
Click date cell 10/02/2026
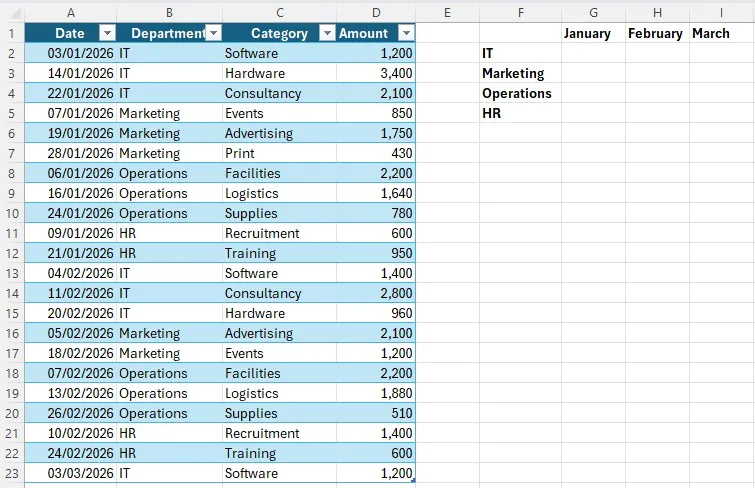(70, 433)
